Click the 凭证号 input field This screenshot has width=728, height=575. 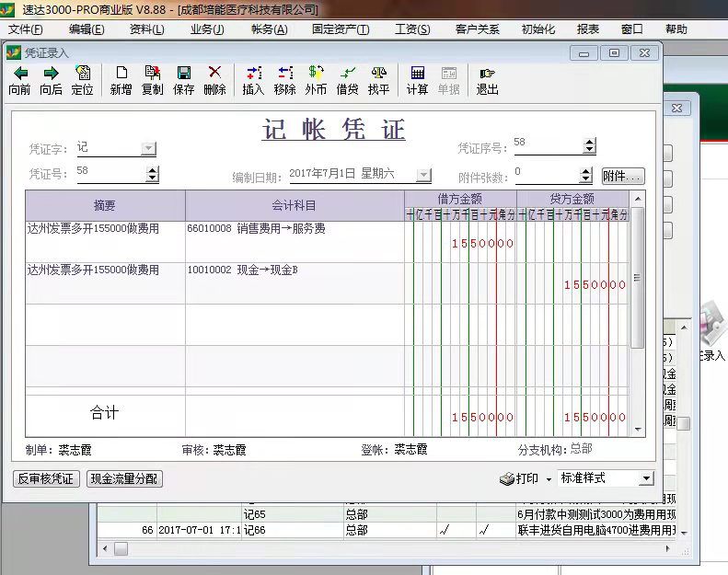point(109,173)
